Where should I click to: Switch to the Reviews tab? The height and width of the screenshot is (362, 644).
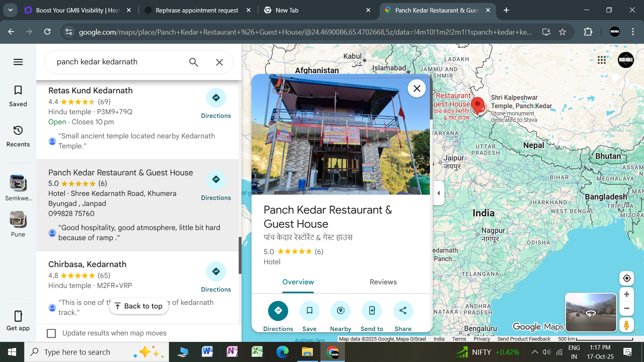point(383,282)
